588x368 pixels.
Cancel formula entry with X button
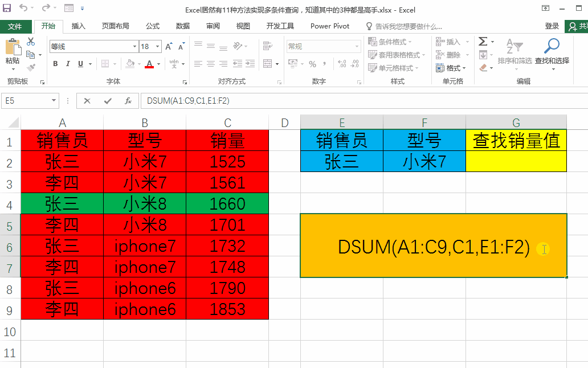(x=87, y=101)
